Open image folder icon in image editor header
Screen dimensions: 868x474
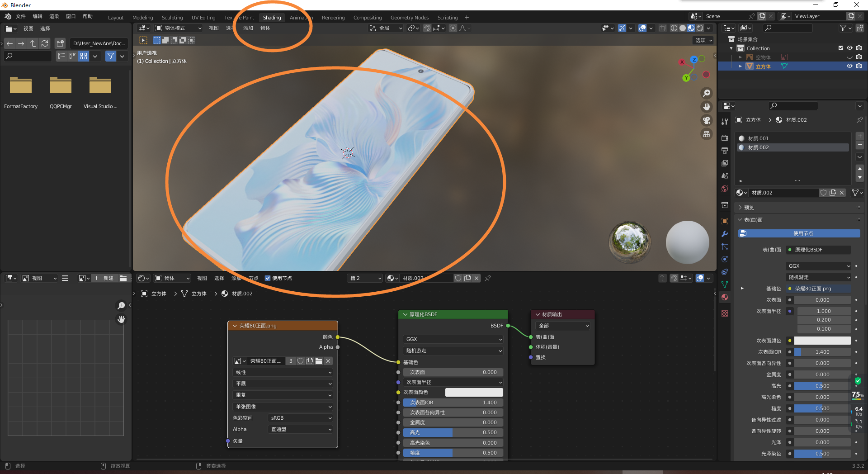click(123, 278)
